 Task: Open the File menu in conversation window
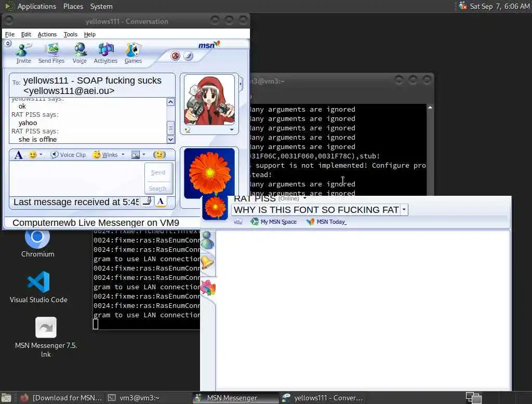click(9, 34)
